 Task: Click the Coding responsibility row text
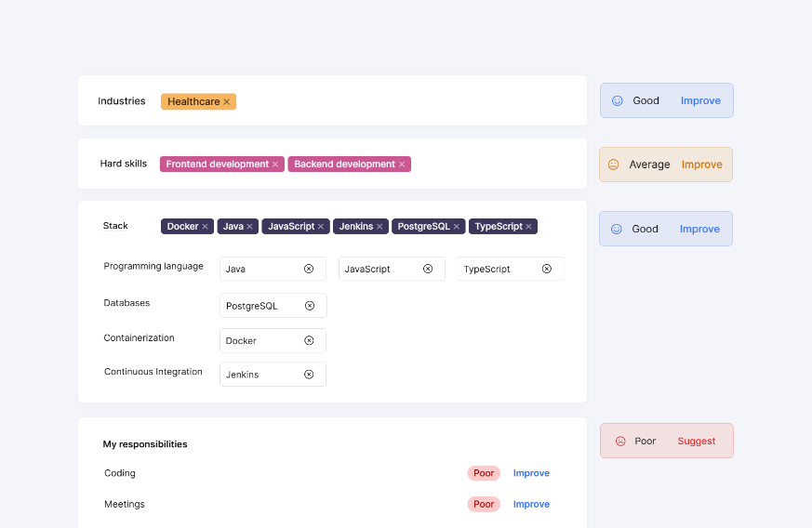[x=120, y=473]
